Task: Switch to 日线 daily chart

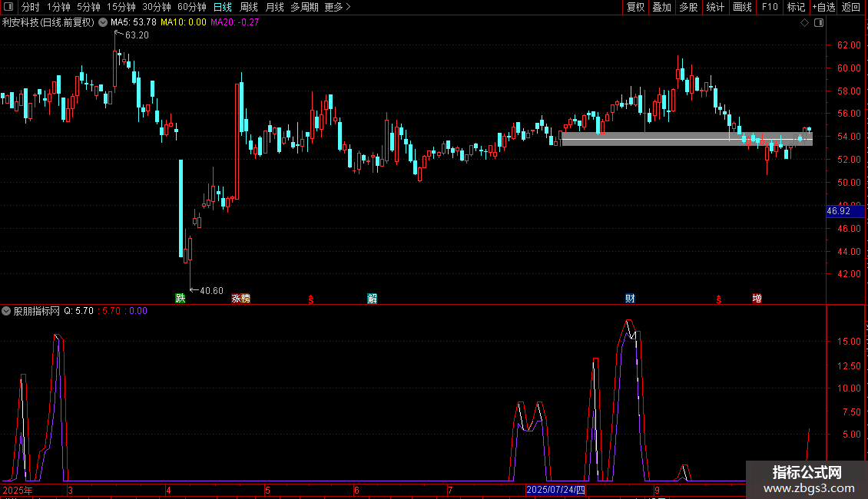Action: (x=223, y=7)
